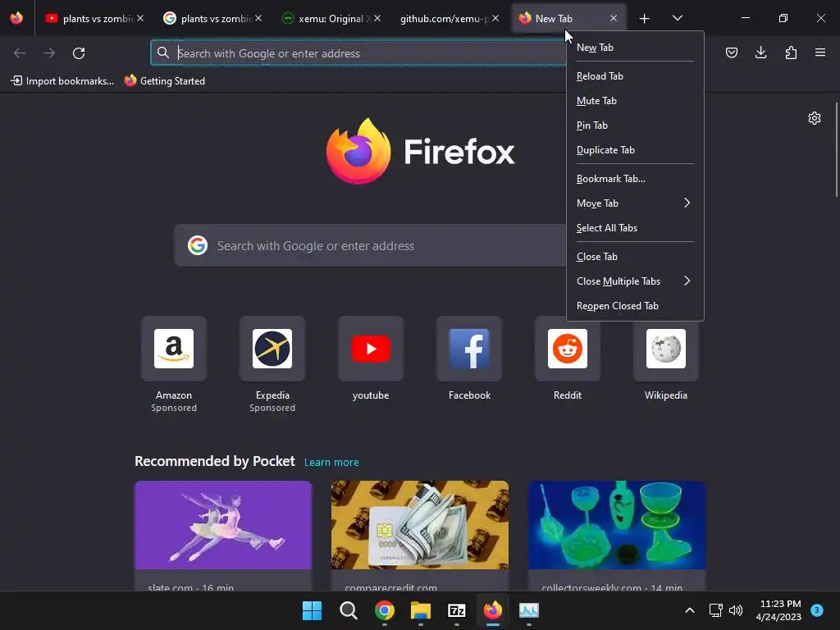Close the xemu: Original tab

(377, 18)
